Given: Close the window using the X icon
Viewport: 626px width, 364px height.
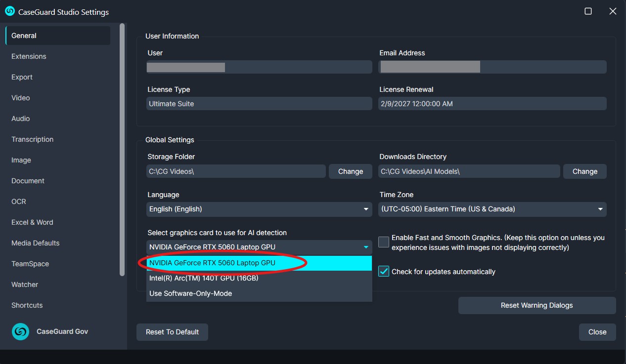Looking at the screenshot, I should tap(613, 11).
